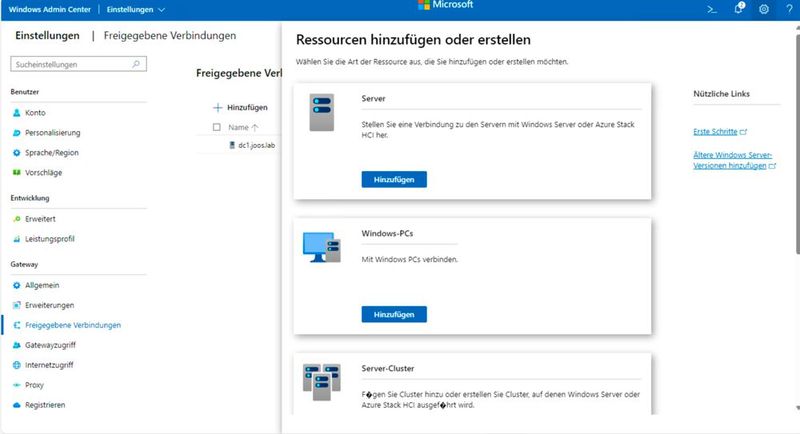The image size is (800, 434).
Task: Click the Server card heading
Action: [x=373, y=98]
